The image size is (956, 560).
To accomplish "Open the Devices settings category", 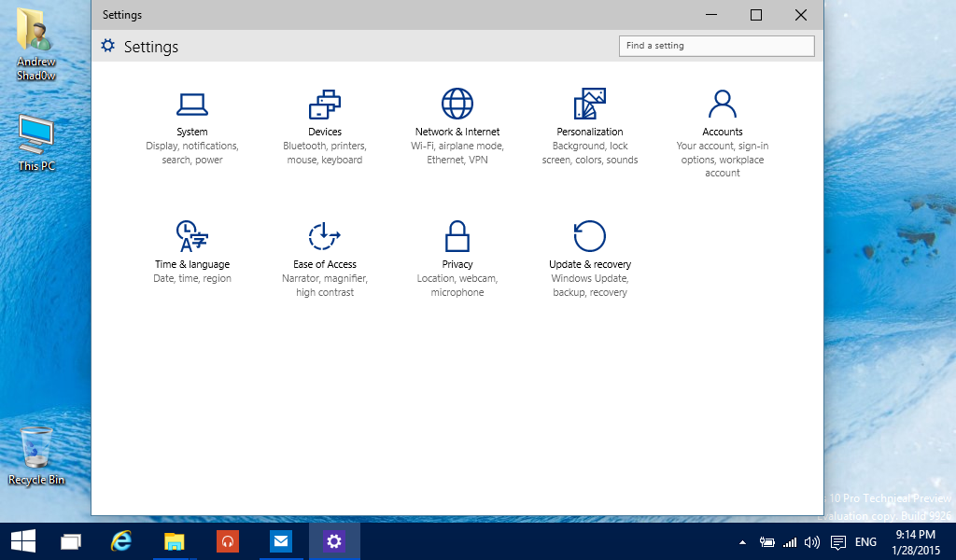I will tap(324, 127).
